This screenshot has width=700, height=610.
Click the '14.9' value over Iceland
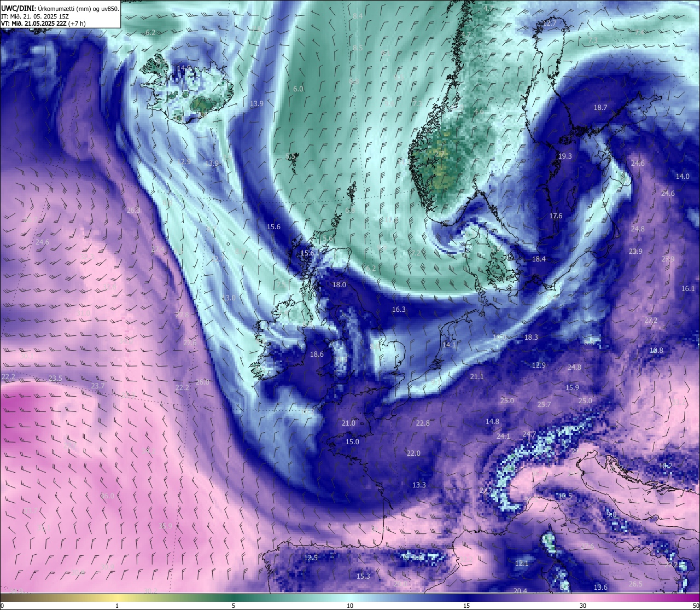[184, 68]
